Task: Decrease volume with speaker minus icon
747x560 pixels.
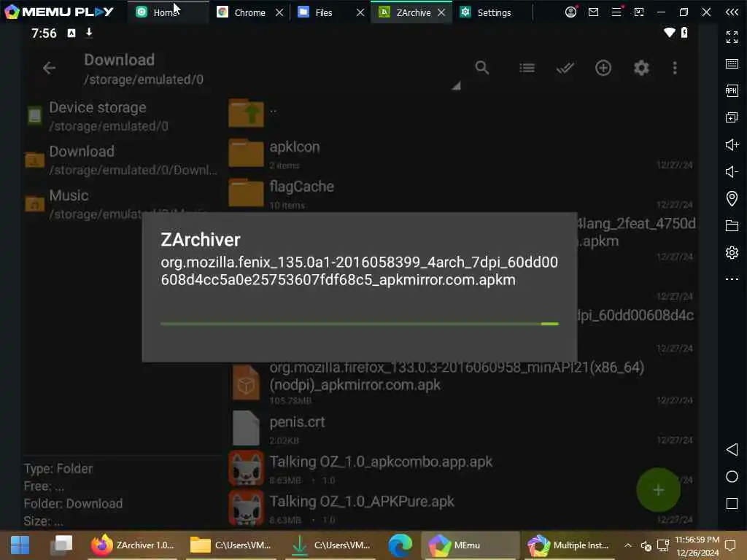Action: (732, 171)
